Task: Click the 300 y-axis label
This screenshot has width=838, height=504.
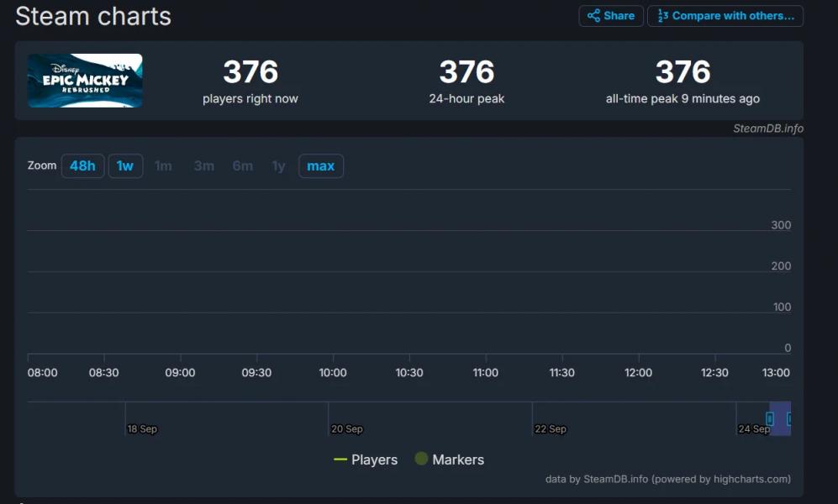Action: click(x=781, y=225)
